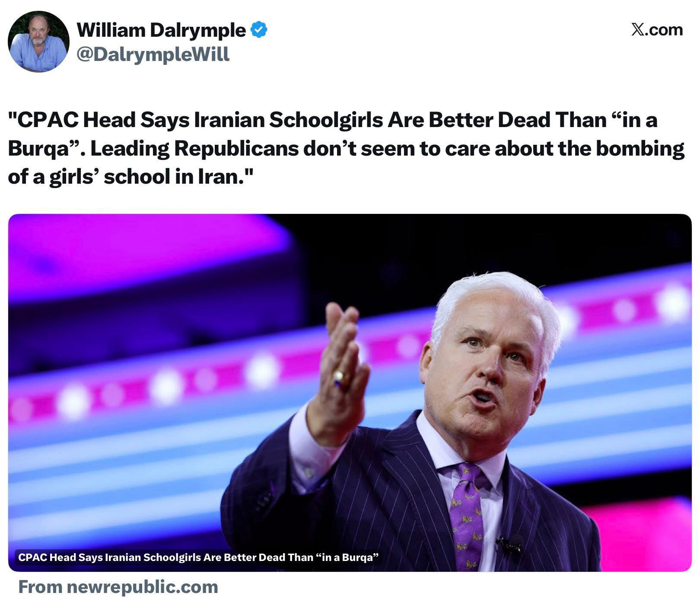Click the final line 'of a girls' school in Iran.'
700x615 pixels.
[130, 177]
